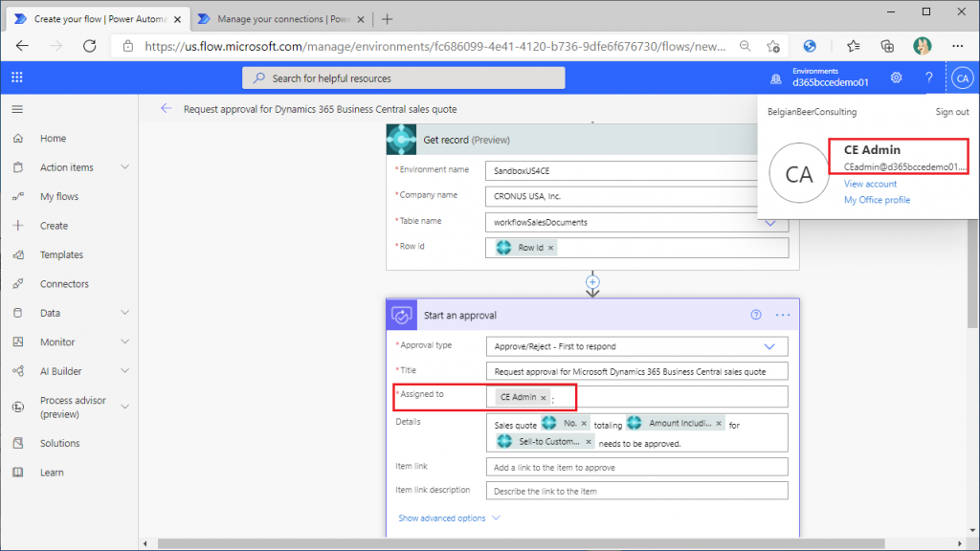Reload the page with refresh icon
The height and width of the screenshot is (551, 980).
(90, 46)
